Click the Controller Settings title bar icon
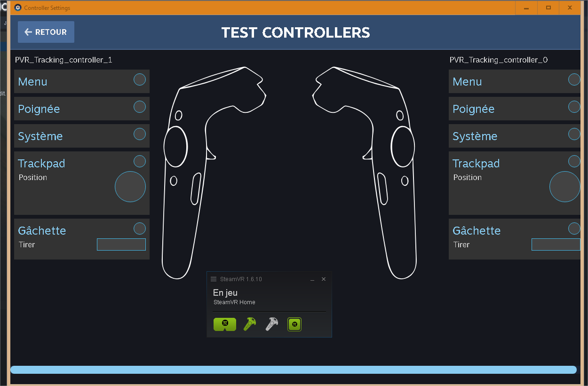Viewport: 588px width, 386px height. (18, 8)
